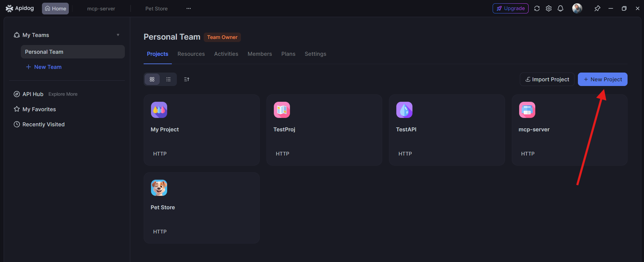Open the Home tab
The height and width of the screenshot is (262, 644).
55,8
